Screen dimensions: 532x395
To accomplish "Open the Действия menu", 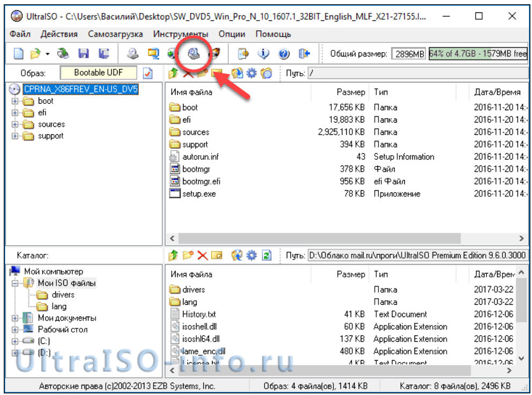I will 59,34.
